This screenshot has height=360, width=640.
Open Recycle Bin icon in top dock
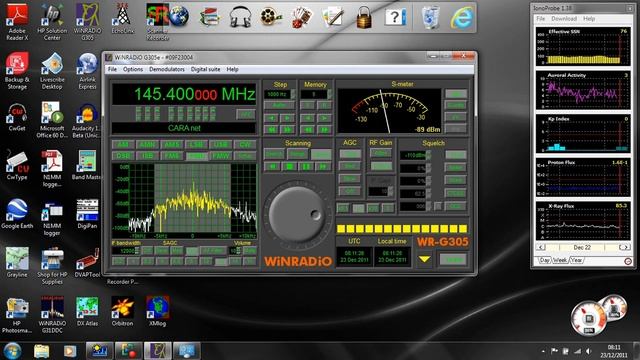pyautogui.click(x=431, y=17)
